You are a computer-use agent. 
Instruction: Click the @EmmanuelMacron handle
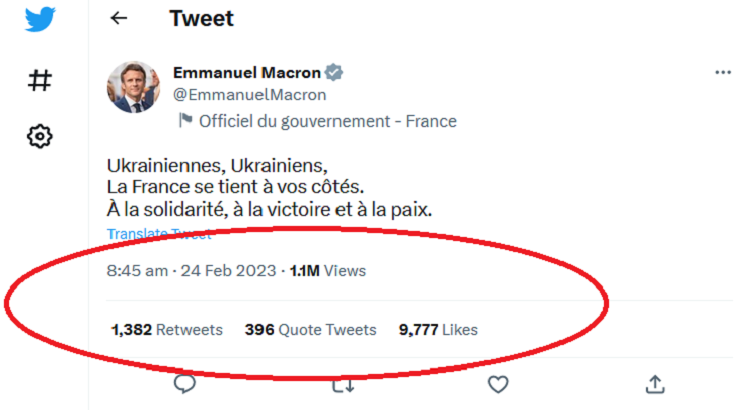point(249,95)
